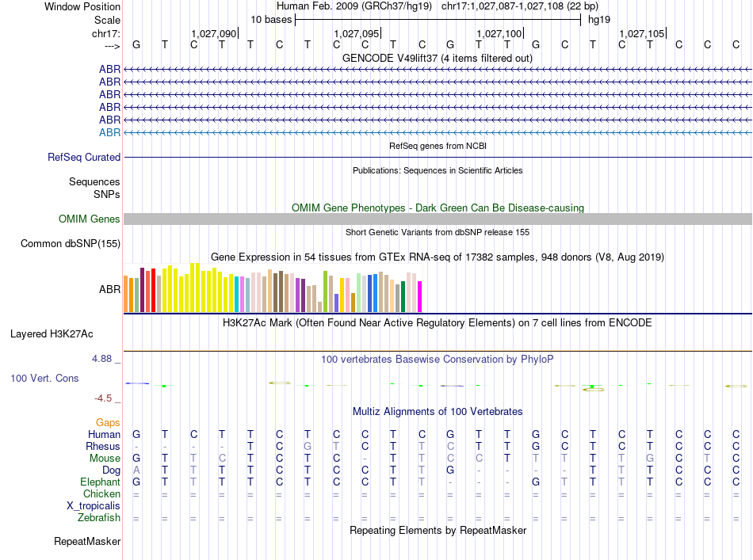The image size is (753, 560).
Task: Click the GENCODE V49lift37 track title
Action: [437, 58]
